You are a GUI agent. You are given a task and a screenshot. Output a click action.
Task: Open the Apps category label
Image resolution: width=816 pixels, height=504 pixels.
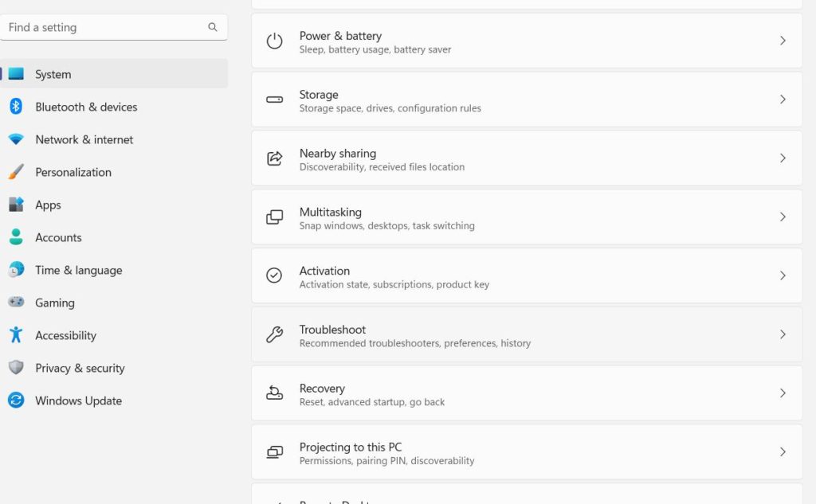click(48, 205)
